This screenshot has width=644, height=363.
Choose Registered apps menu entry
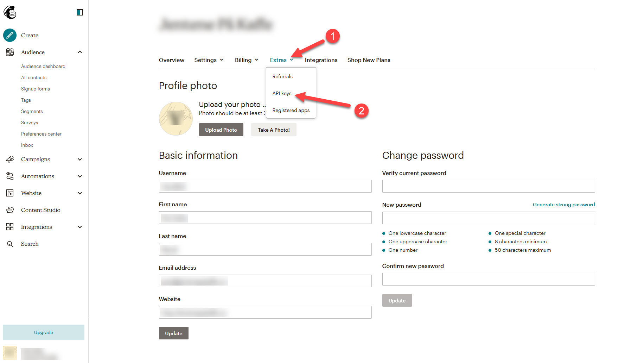(x=291, y=110)
